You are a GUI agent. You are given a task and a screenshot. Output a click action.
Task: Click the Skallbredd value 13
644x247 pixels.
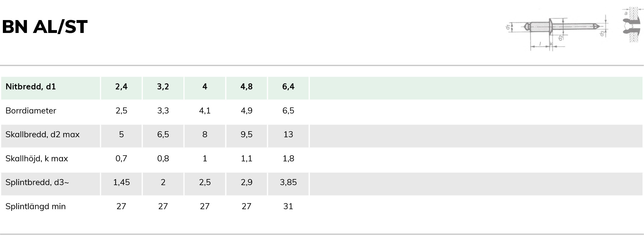(288, 134)
